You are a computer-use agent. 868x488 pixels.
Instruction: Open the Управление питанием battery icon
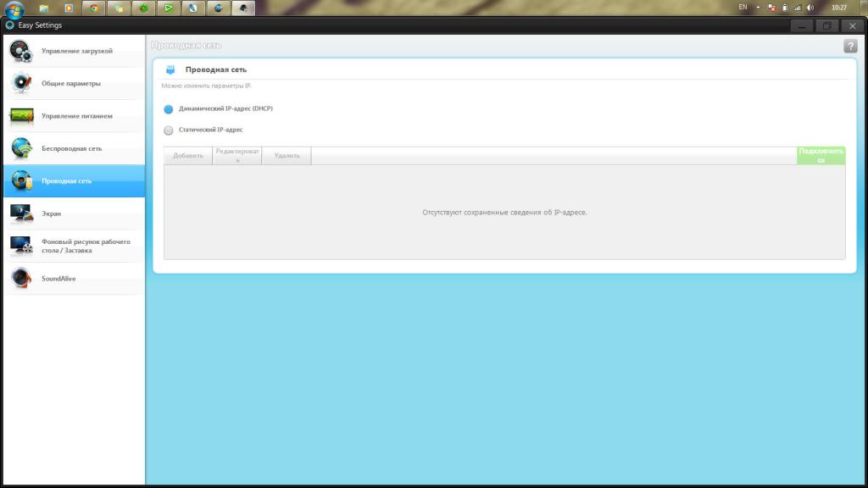click(x=21, y=115)
